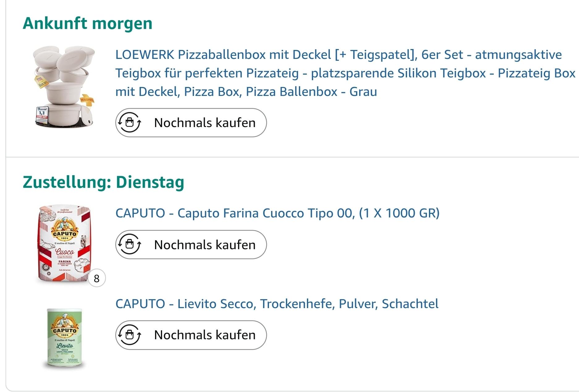The height and width of the screenshot is (392, 579).
Task: Click the Cuoco label on flour bag image
Action: pyautogui.click(x=65, y=252)
